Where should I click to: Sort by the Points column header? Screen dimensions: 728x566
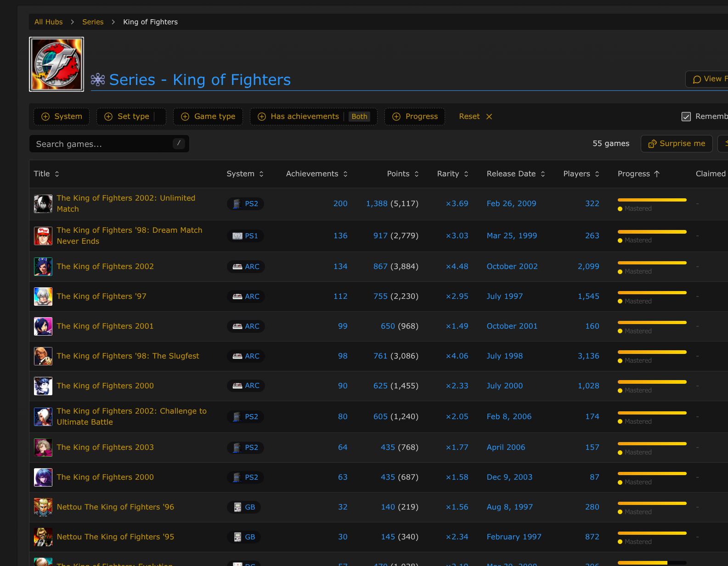coord(403,174)
